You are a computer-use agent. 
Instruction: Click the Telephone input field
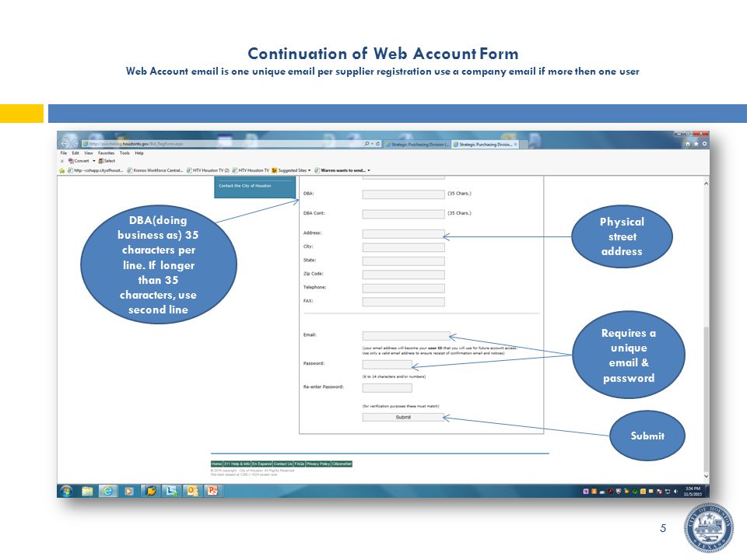(404, 289)
